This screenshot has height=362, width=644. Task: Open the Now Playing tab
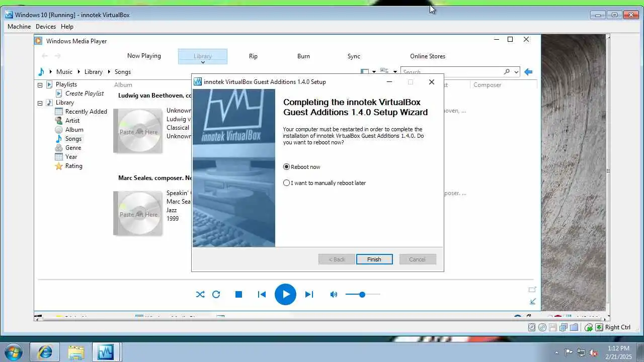point(144,56)
